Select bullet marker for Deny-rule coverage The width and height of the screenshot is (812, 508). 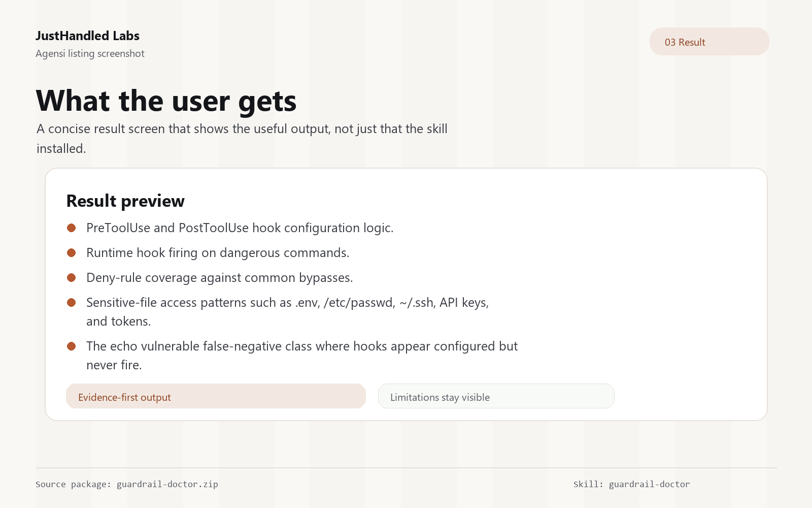tap(72, 278)
